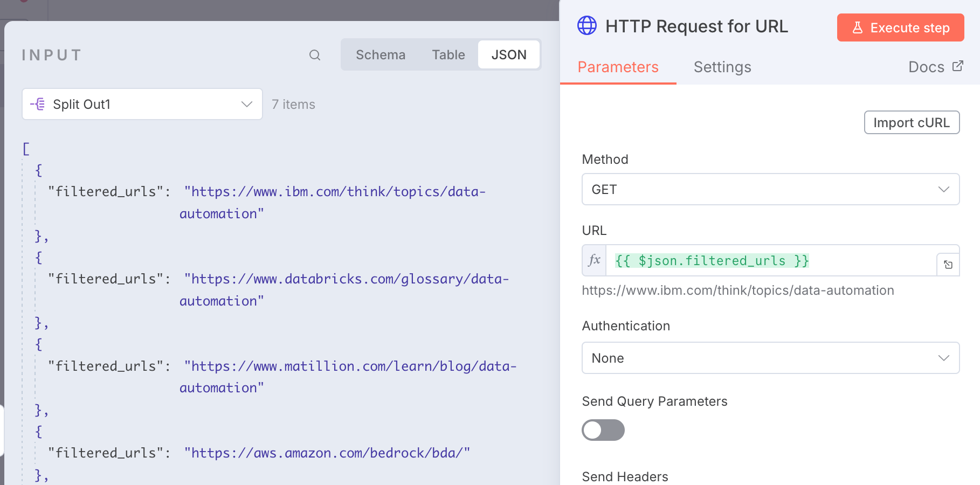Click the globe icon beside HTTP Request title

pyautogui.click(x=587, y=25)
